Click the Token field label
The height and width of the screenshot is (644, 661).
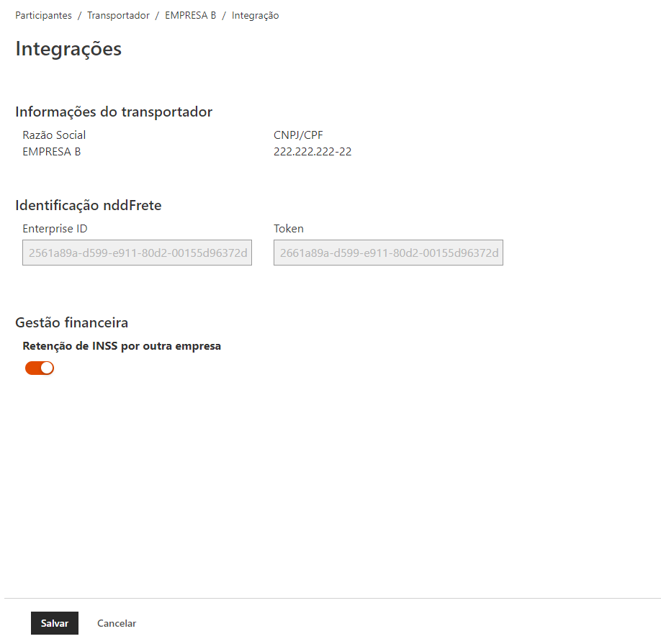point(289,228)
